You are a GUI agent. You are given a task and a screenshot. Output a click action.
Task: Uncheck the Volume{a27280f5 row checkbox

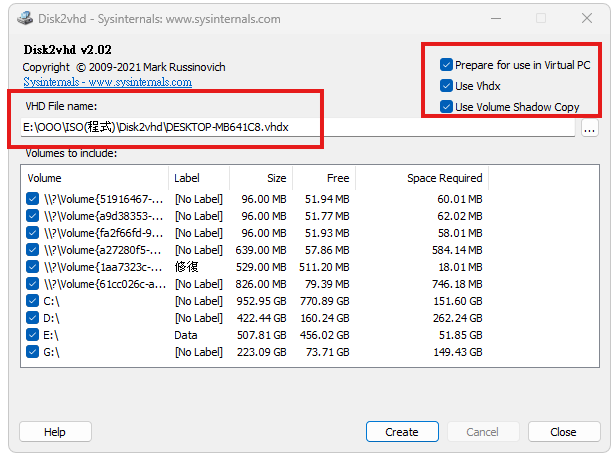click(32, 250)
